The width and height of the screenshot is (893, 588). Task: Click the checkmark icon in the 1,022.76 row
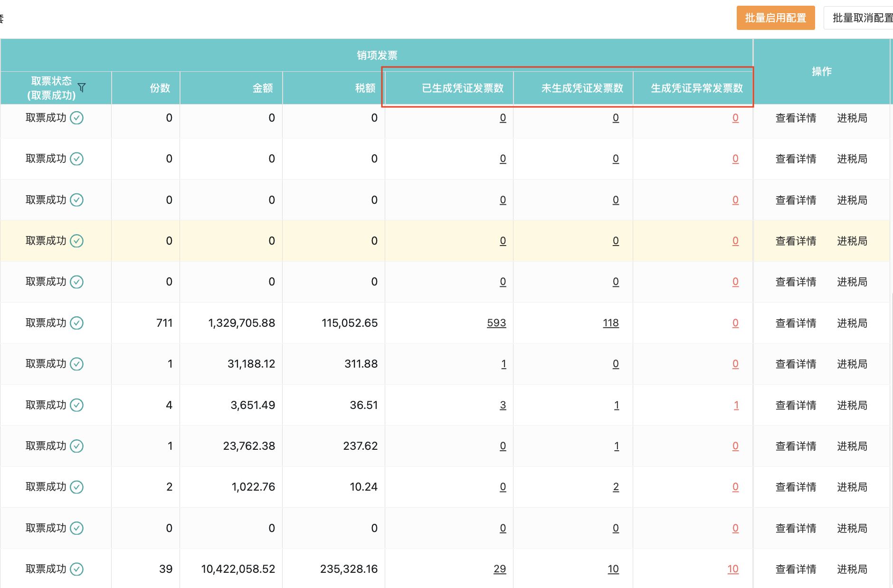coord(77,487)
